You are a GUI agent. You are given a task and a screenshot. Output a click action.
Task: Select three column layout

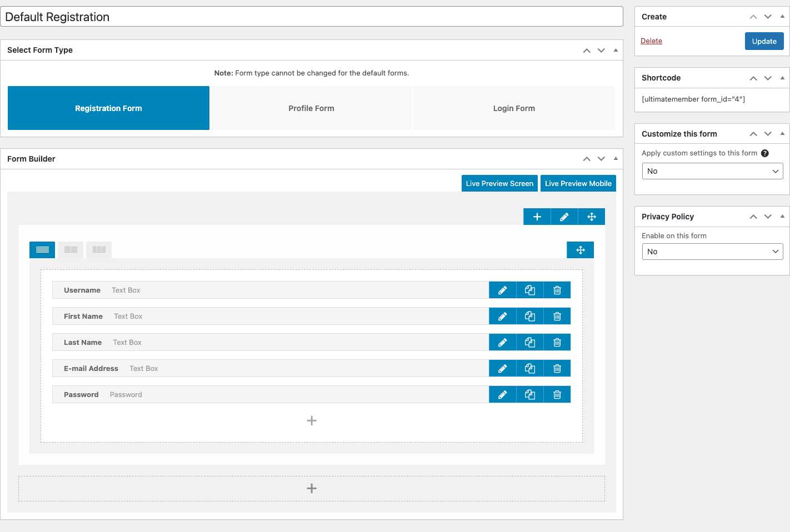(x=99, y=250)
